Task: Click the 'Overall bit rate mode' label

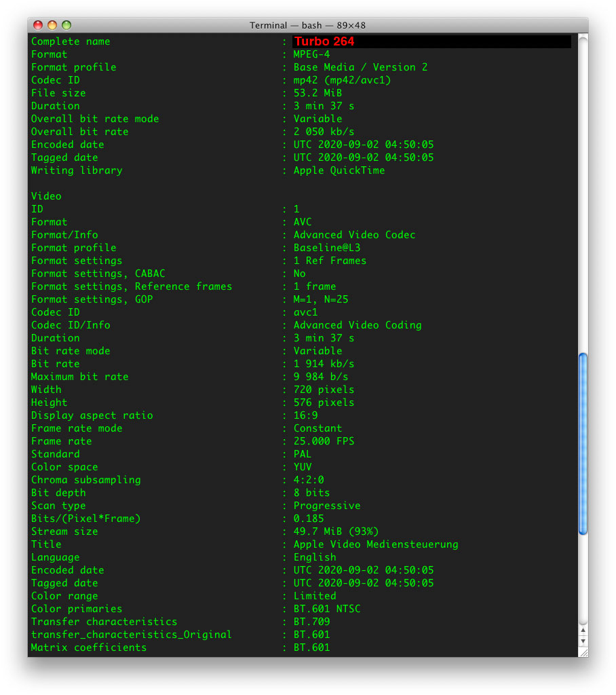Action: (x=95, y=118)
